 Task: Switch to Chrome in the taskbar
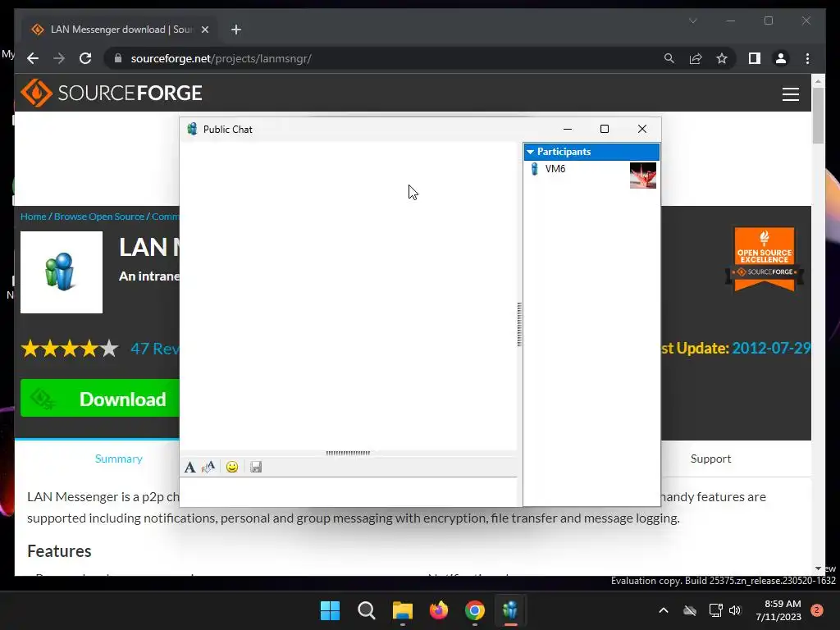coord(475,610)
